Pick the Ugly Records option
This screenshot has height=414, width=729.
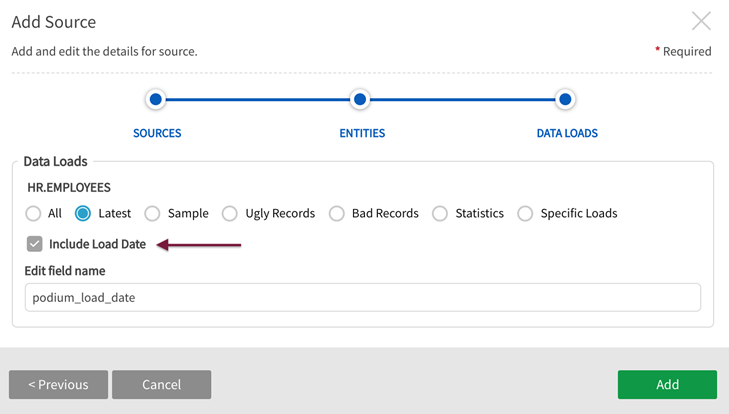point(230,213)
